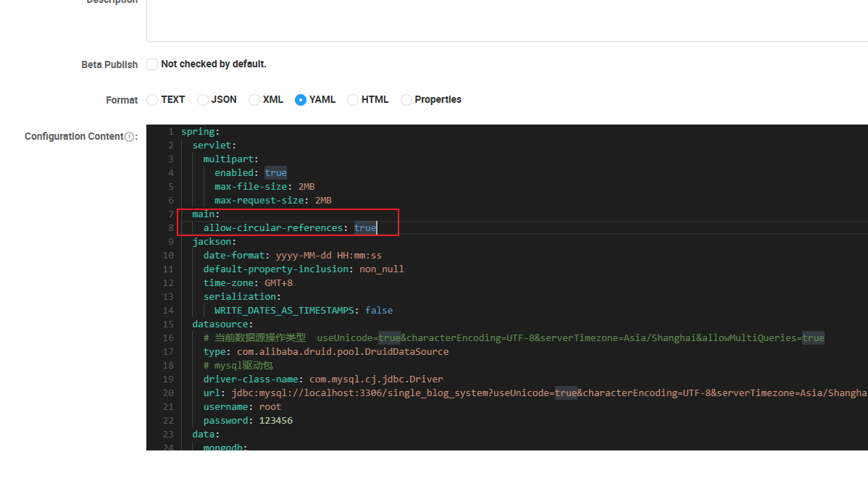Click the true value of allow-circular-references
The image size is (868, 491).
pos(364,228)
